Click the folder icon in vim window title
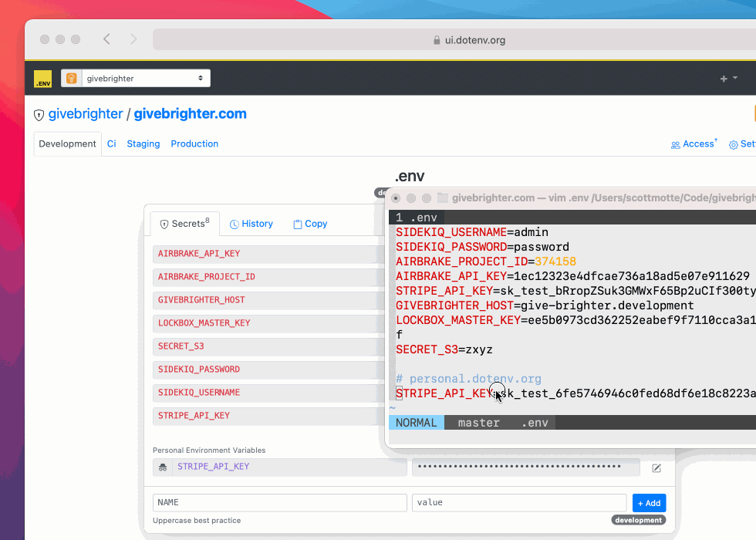This screenshot has height=540, width=756. (x=443, y=197)
